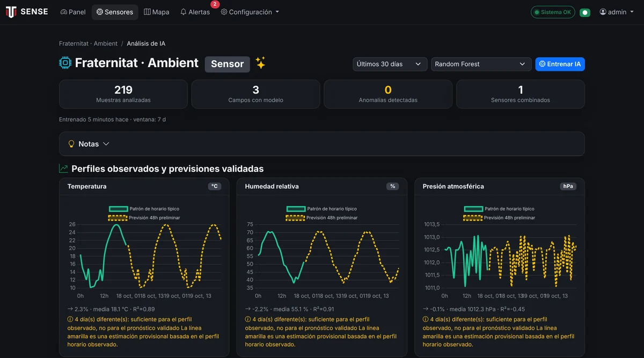Click the 1 Sensores combinados card
Screen dimensions: 644x358
click(521, 94)
